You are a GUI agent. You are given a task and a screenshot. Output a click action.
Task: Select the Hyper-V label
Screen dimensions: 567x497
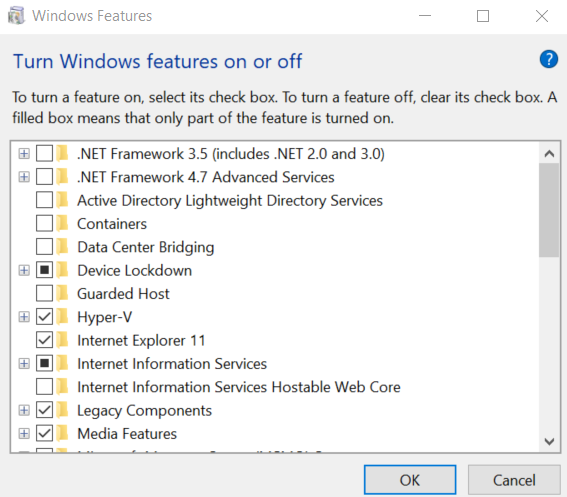click(x=105, y=317)
